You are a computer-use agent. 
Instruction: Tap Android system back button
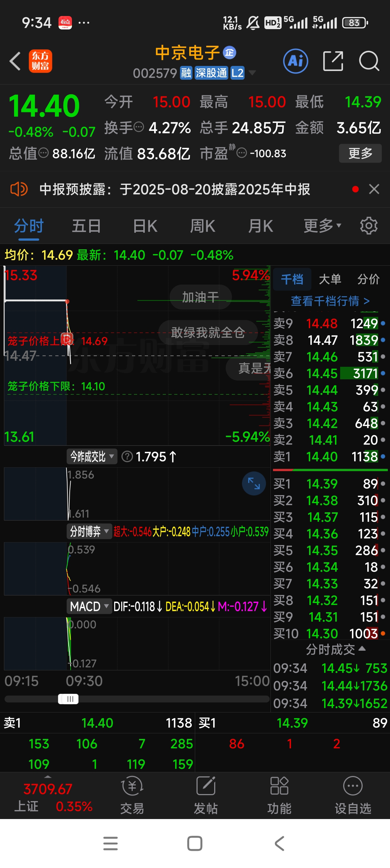279,843
